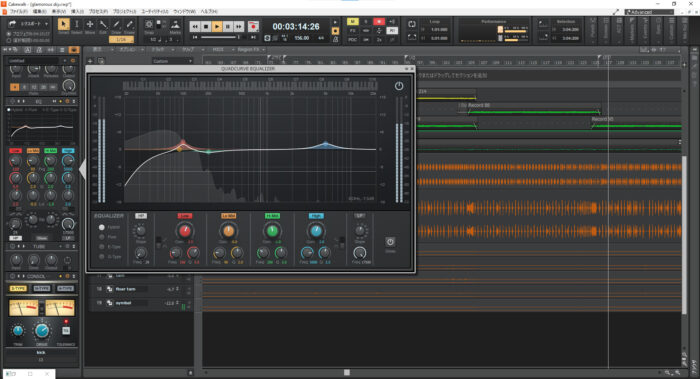Click the Record 30 clip label in timeline
700x379 pixels.
(479, 105)
